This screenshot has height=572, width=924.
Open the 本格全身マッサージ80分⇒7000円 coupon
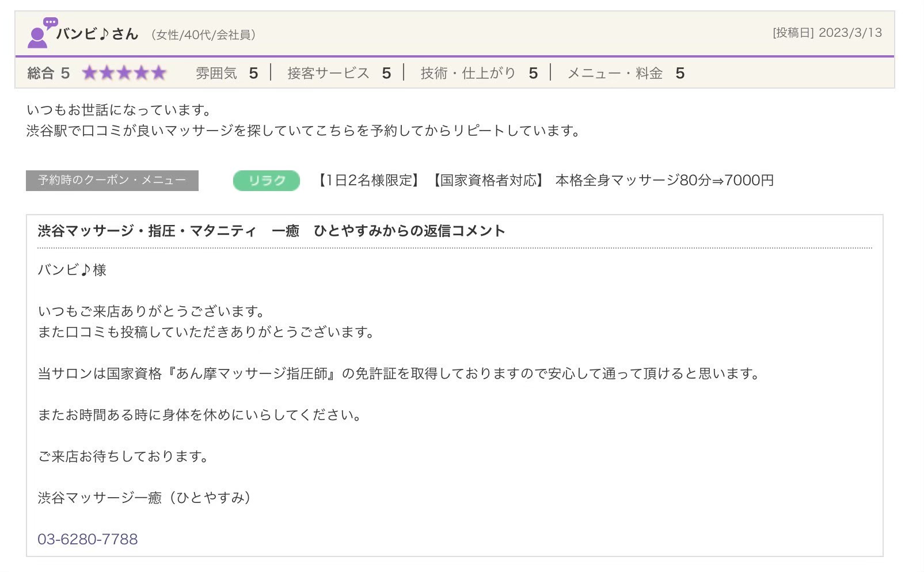pyautogui.click(x=544, y=181)
